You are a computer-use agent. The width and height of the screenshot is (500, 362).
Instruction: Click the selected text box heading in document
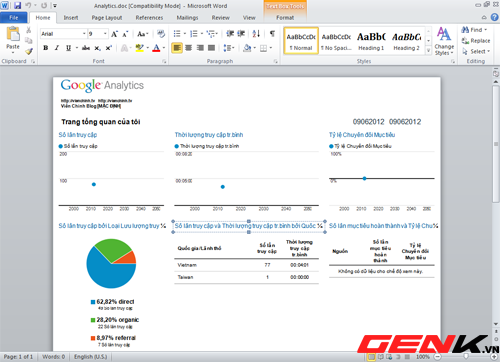[249, 226]
